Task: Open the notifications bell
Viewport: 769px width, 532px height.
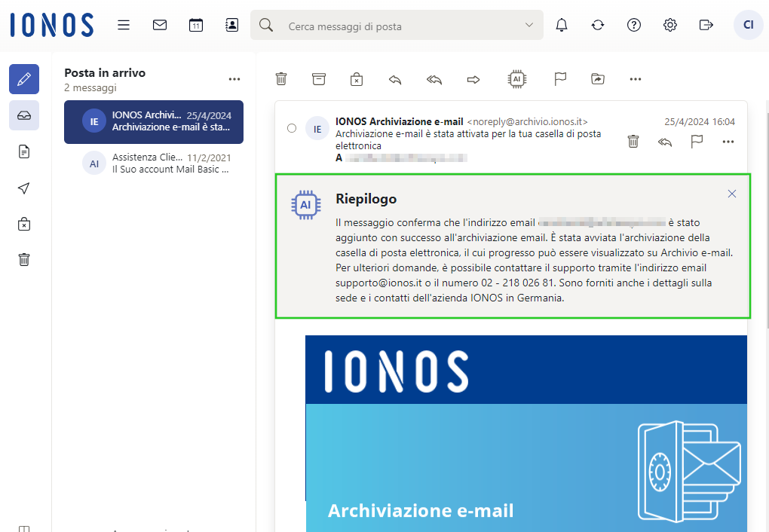Action: pos(562,25)
